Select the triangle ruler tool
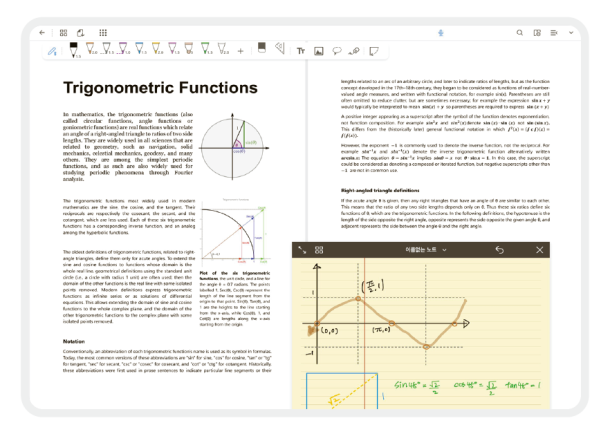Image resolution: width=610 pixels, height=434 pixels. [x=280, y=48]
